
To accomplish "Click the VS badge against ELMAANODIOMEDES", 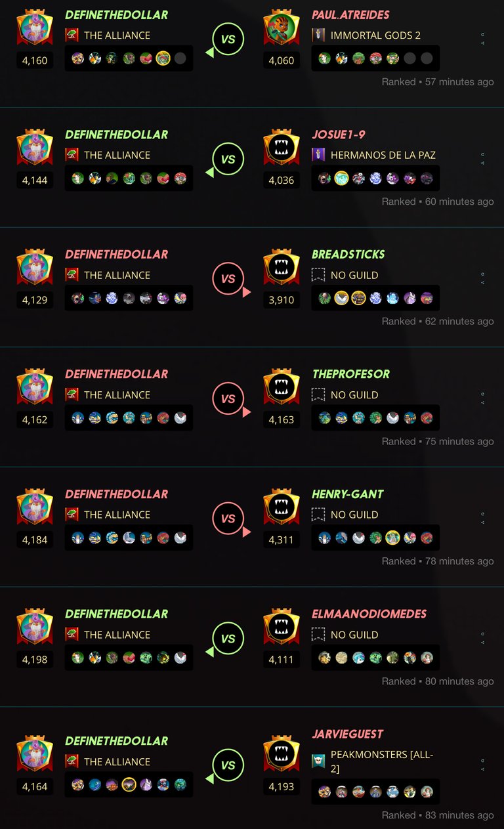I will click(x=228, y=639).
